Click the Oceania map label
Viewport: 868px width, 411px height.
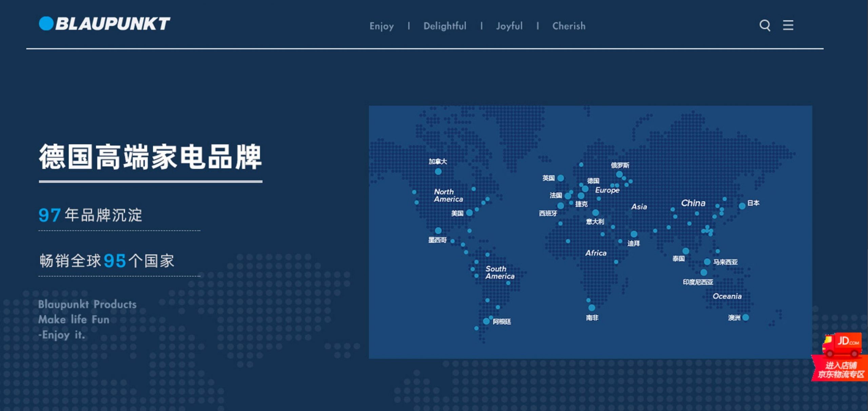point(727,296)
